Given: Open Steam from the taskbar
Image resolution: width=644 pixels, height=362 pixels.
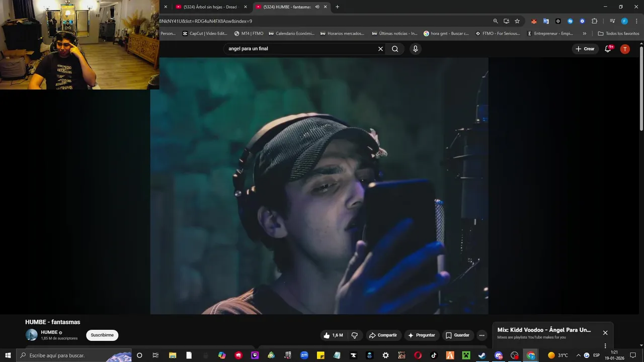Looking at the screenshot, I should [x=482, y=355].
